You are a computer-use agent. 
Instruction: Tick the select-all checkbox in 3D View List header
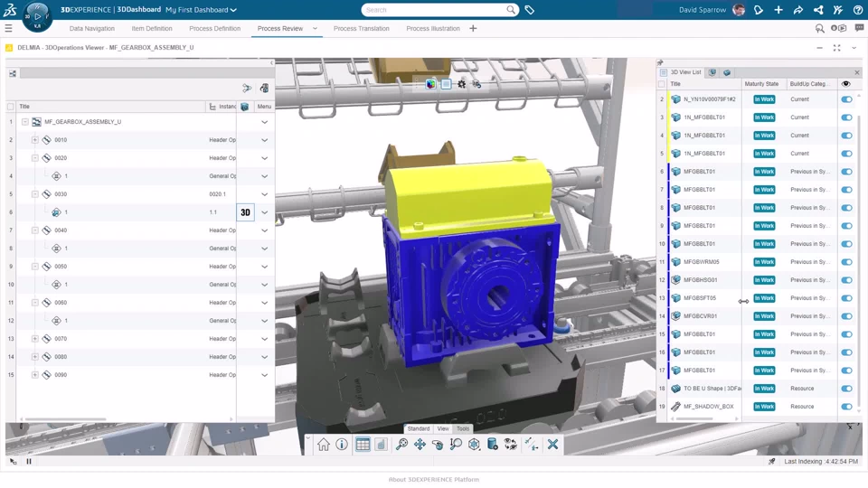point(662,84)
